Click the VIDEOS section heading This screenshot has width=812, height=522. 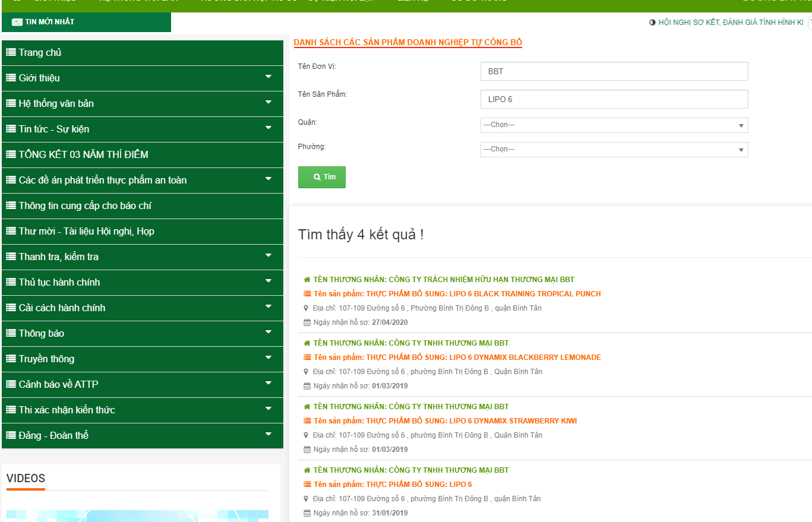coord(26,479)
